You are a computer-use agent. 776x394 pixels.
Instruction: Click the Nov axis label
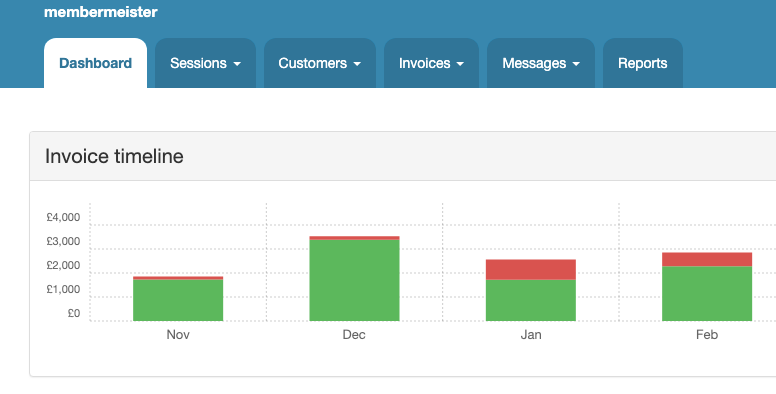(x=178, y=335)
